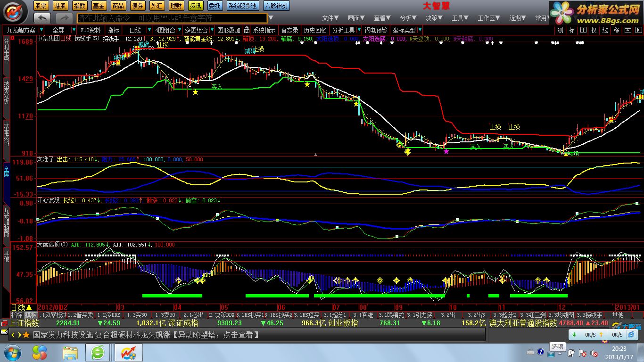This screenshot has height=362, width=644.
Task: Click the 系统股票池 button
Action: point(243,6)
